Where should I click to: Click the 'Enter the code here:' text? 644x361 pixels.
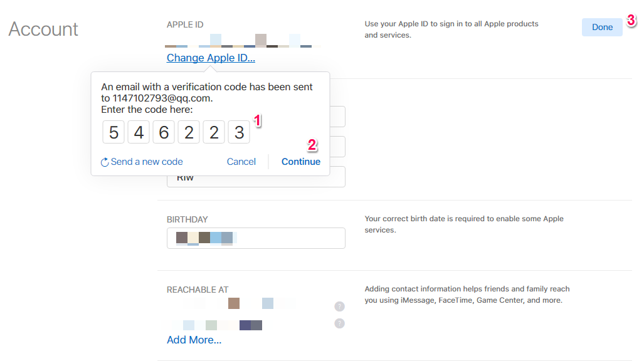(x=147, y=110)
